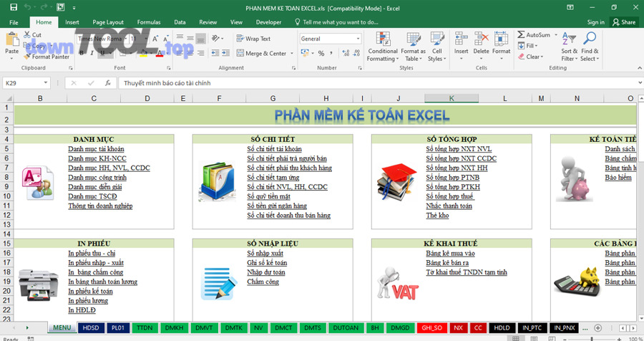This screenshot has height=341, width=644.
Task: Open the Number Format General dropdown
Action: coord(358,39)
